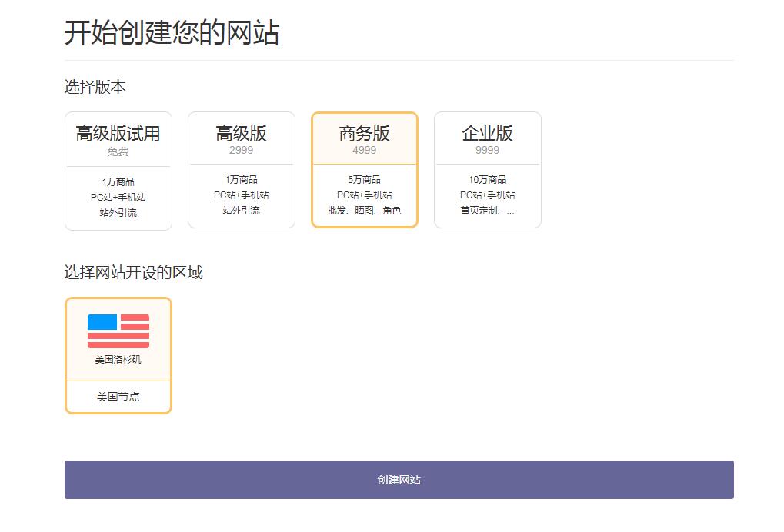Image resolution: width=784 pixels, height=532 pixels.
Task: Click 站外引流 in the 2999 高级版 card
Action: coord(241,211)
